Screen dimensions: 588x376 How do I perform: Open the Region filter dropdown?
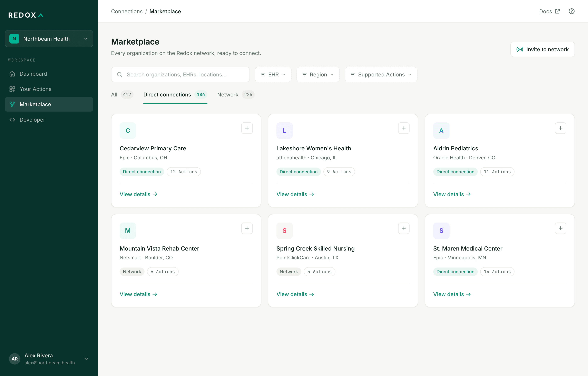point(318,75)
